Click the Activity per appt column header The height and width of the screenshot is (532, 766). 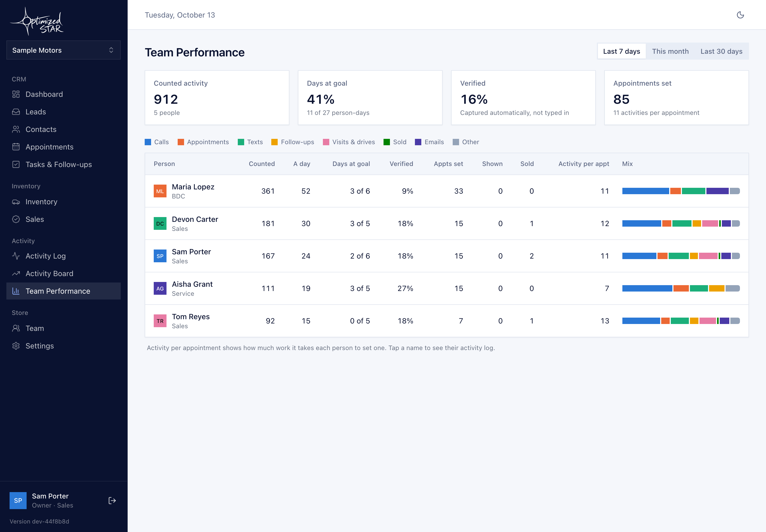(584, 164)
